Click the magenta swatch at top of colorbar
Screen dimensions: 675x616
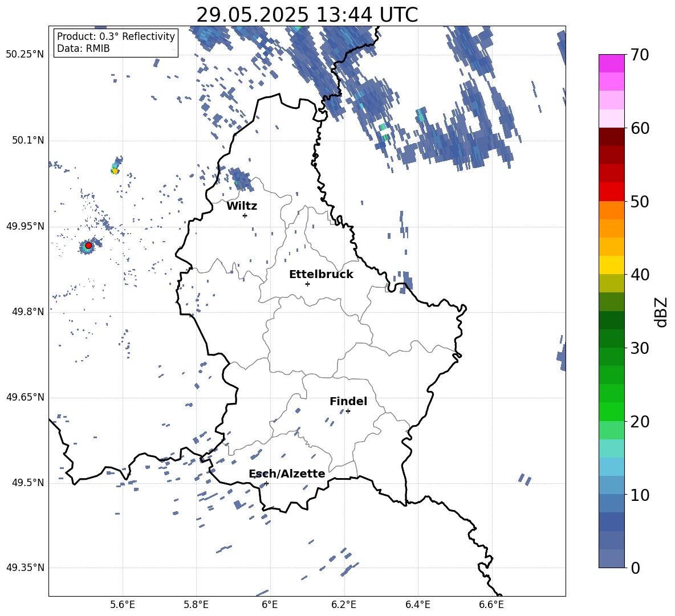[x=611, y=63]
